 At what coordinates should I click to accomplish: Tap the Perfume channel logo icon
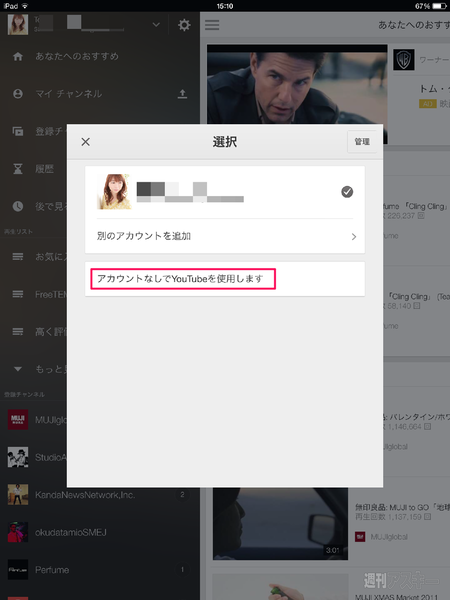tap(18, 570)
